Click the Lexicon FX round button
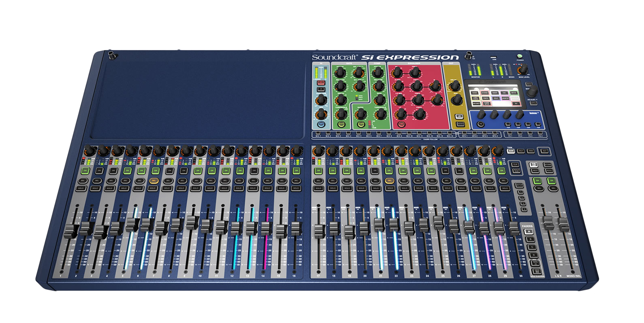Image resolution: width=644 pixels, height=323 pixels. (481, 124)
